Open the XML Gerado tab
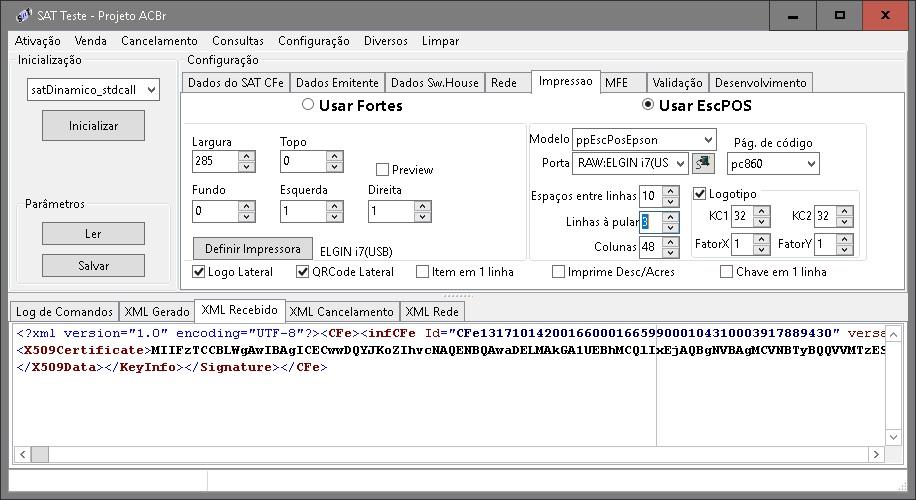916x500 pixels. 157,312
